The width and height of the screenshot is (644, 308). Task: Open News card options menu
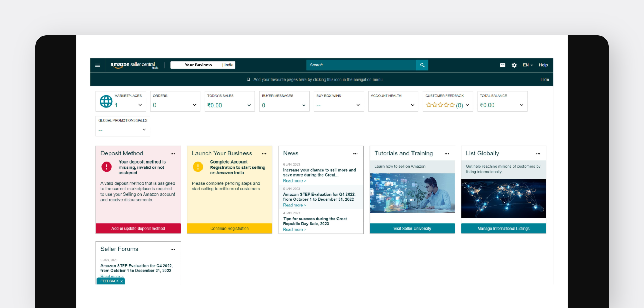coord(355,154)
